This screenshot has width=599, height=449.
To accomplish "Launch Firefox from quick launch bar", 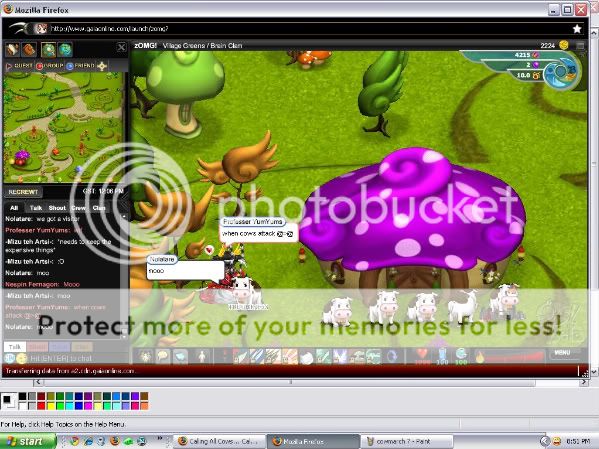I will (115, 441).
